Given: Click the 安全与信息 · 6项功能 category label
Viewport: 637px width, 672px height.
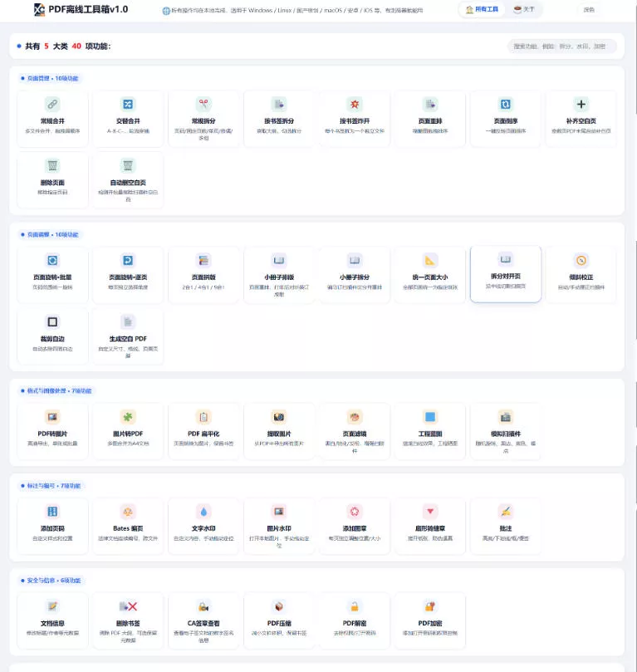Looking at the screenshot, I should coord(51,581).
